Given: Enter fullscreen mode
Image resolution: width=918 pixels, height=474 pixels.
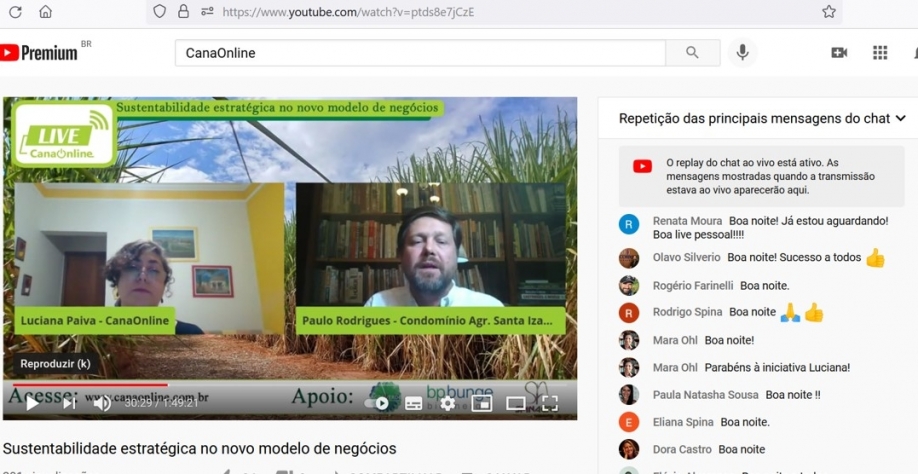Looking at the screenshot, I should coord(549,404).
